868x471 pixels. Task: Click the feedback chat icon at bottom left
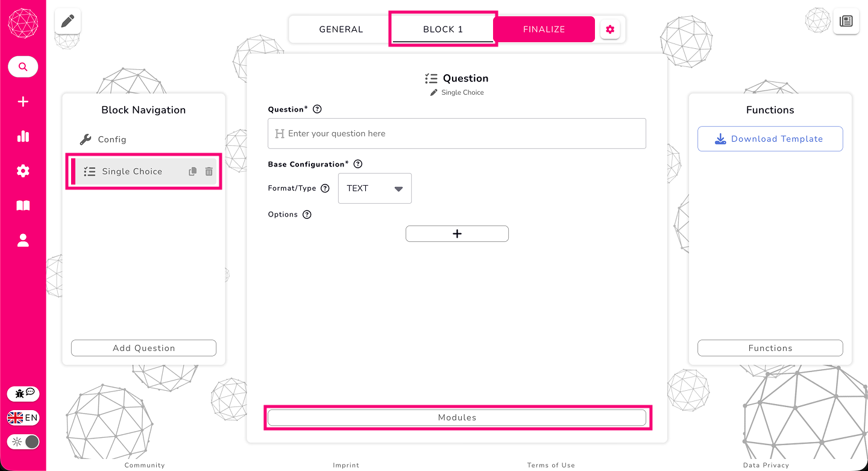[x=23, y=393]
